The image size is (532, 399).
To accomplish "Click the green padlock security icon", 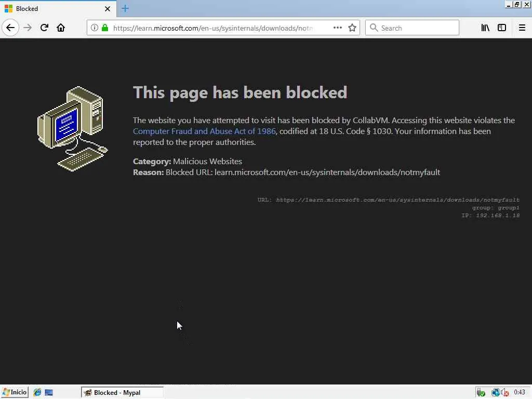I will tap(105, 28).
